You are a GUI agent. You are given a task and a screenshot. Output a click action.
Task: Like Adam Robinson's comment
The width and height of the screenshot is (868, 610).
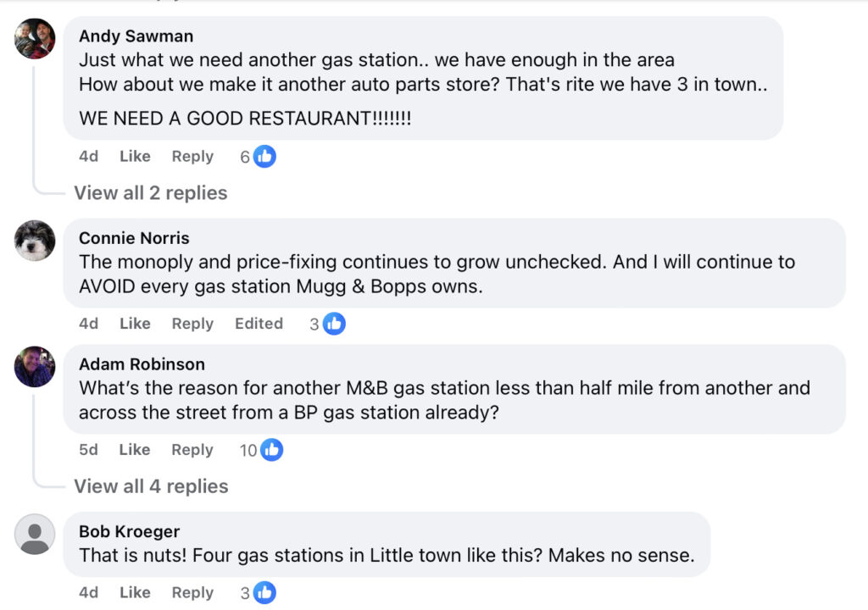pos(134,450)
